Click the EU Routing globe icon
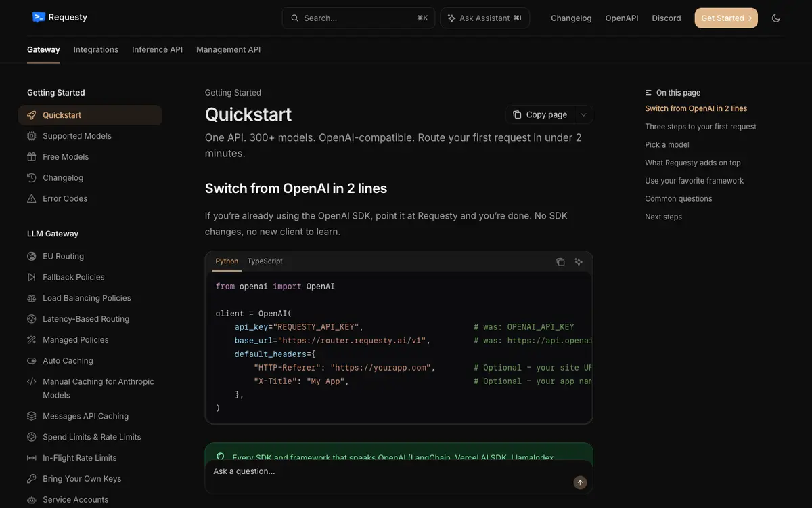The height and width of the screenshot is (508, 812). click(32, 257)
